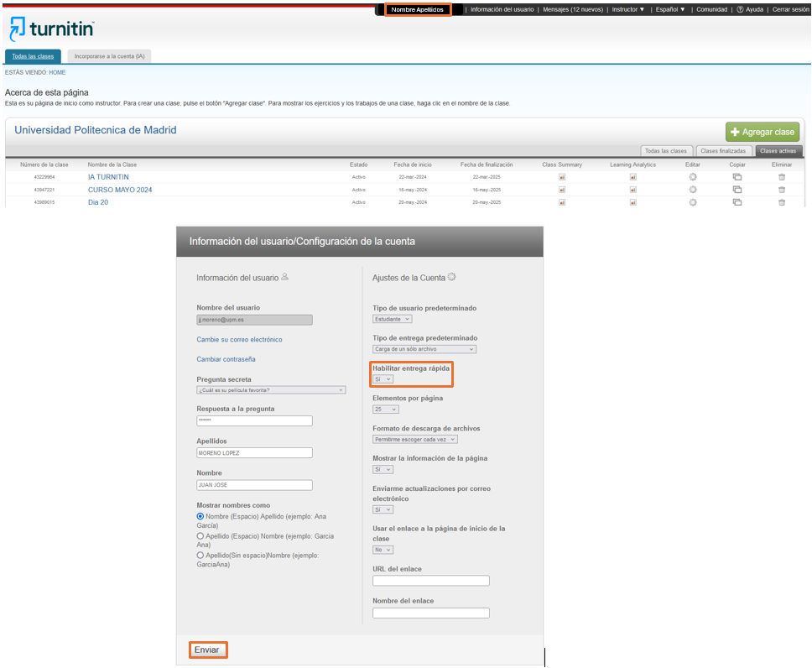Image resolution: width=812 pixels, height=668 pixels.
Task: Open Pregunta secreta dropdown
Action: pyautogui.click(x=271, y=390)
